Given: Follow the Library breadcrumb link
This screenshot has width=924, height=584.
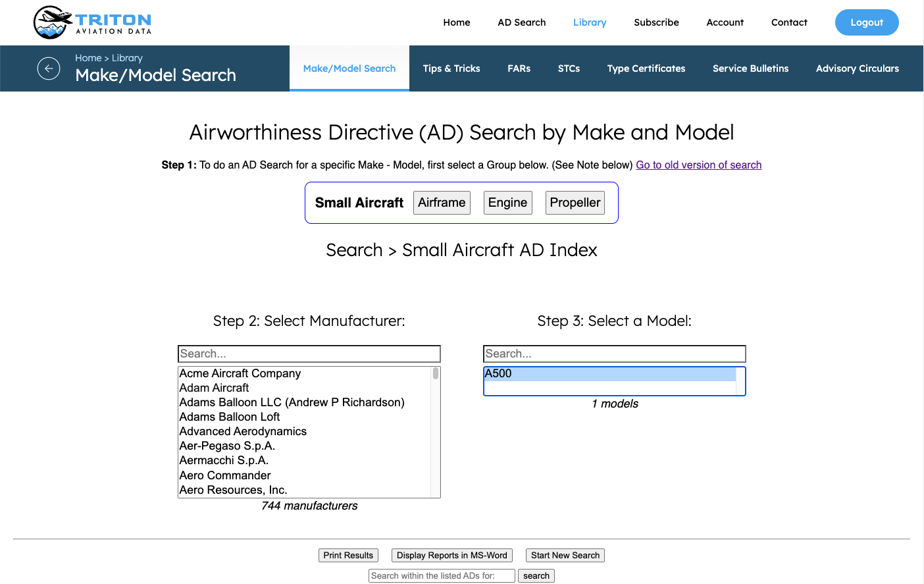Looking at the screenshot, I should click(127, 58).
